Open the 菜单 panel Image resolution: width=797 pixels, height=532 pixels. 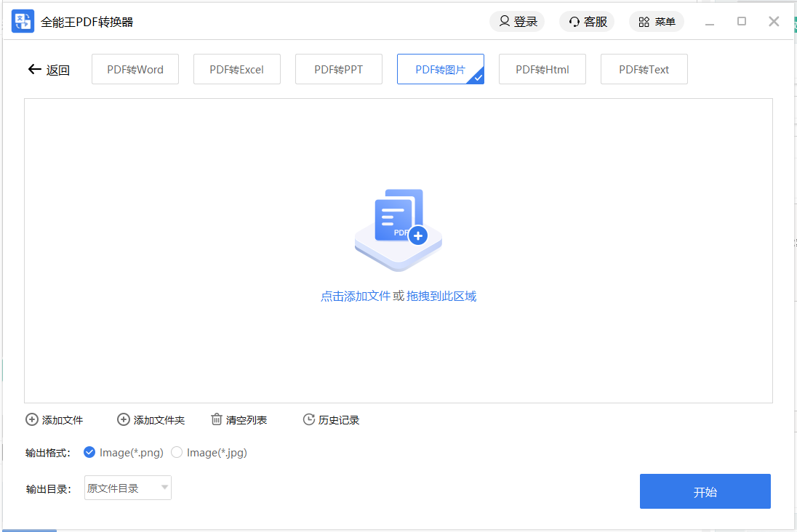(656, 22)
